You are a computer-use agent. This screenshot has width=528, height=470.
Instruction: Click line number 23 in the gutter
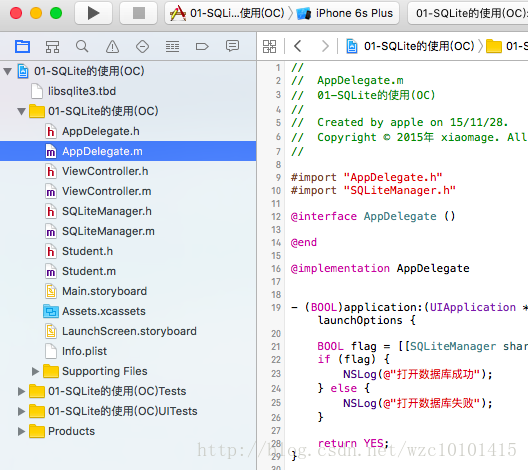pyautogui.click(x=276, y=374)
